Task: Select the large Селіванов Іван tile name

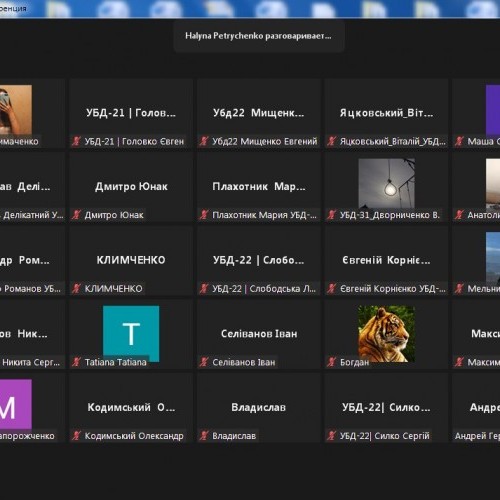Action: tap(259, 334)
